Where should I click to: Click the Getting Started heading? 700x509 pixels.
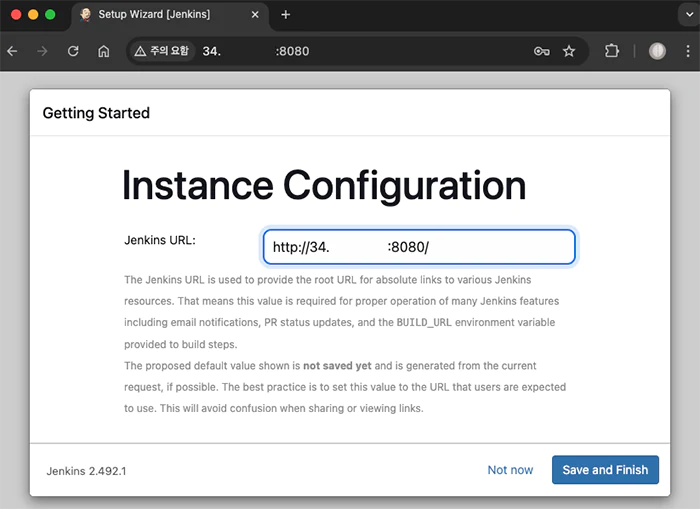tap(96, 113)
